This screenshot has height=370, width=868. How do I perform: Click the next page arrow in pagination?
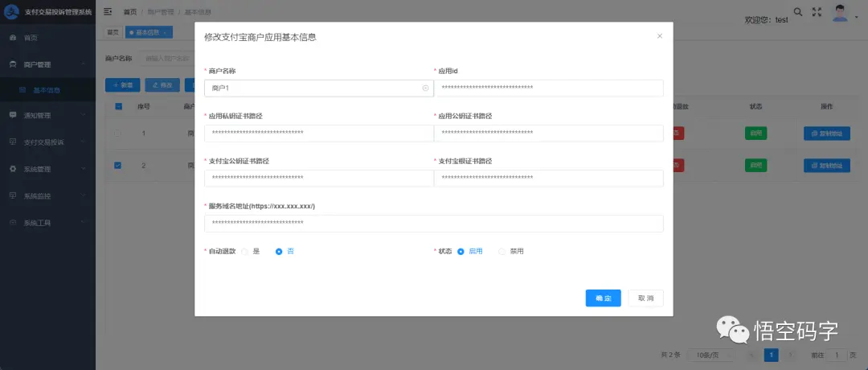[x=791, y=355]
